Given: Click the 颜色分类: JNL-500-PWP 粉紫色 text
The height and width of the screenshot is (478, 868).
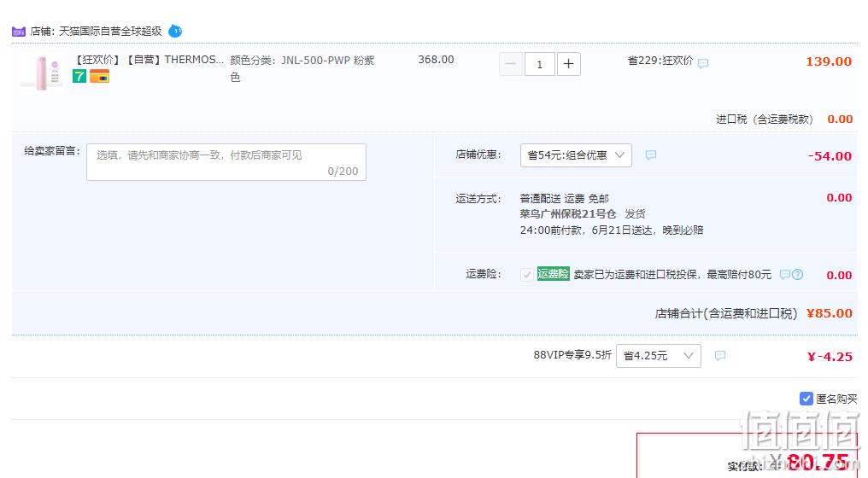Looking at the screenshot, I should pyautogui.click(x=302, y=68).
